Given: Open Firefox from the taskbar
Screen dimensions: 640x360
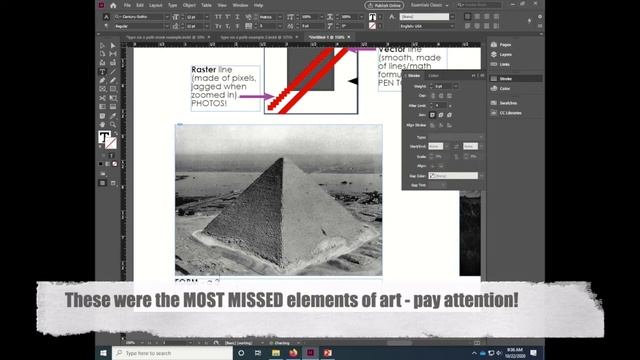Looking at the screenshot, I should click(293, 353).
